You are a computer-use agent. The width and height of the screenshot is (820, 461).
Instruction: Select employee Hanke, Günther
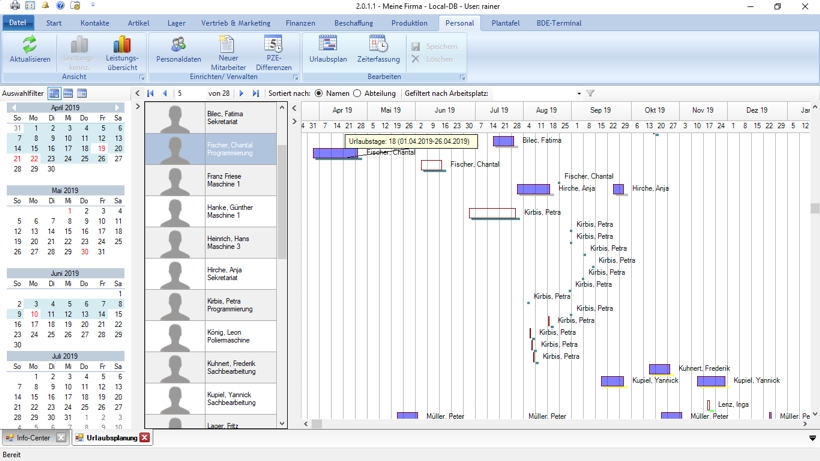211,211
